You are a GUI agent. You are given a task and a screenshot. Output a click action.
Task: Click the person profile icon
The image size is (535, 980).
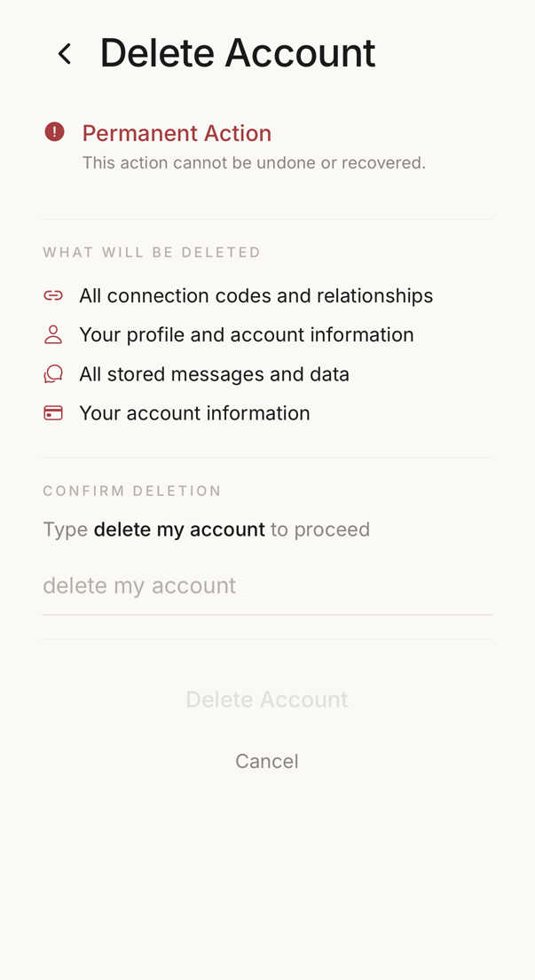tap(53, 334)
